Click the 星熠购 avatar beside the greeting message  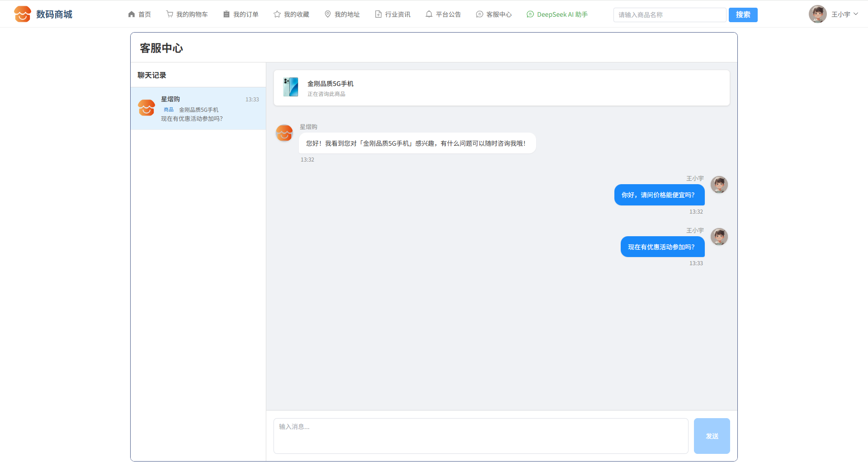point(284,133)
